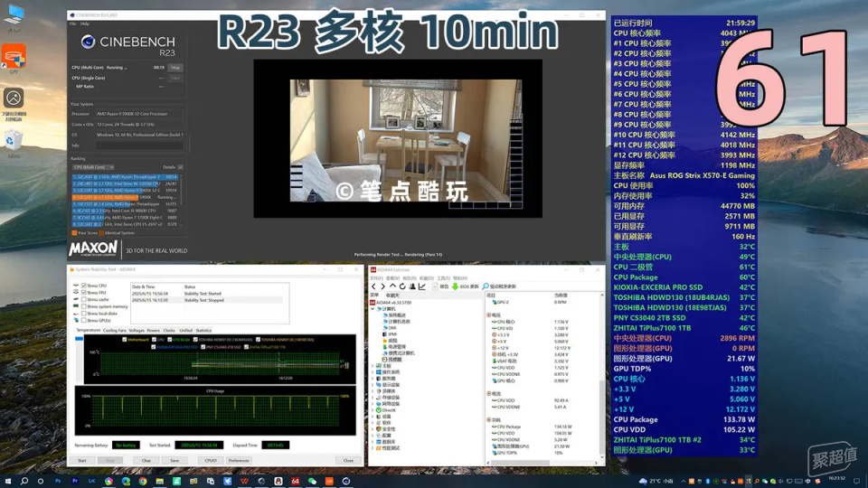Click the up-level arrow in AIDA64 toolbar
The height and width of the screenshot is (488, 868).
tap(392, 286)
